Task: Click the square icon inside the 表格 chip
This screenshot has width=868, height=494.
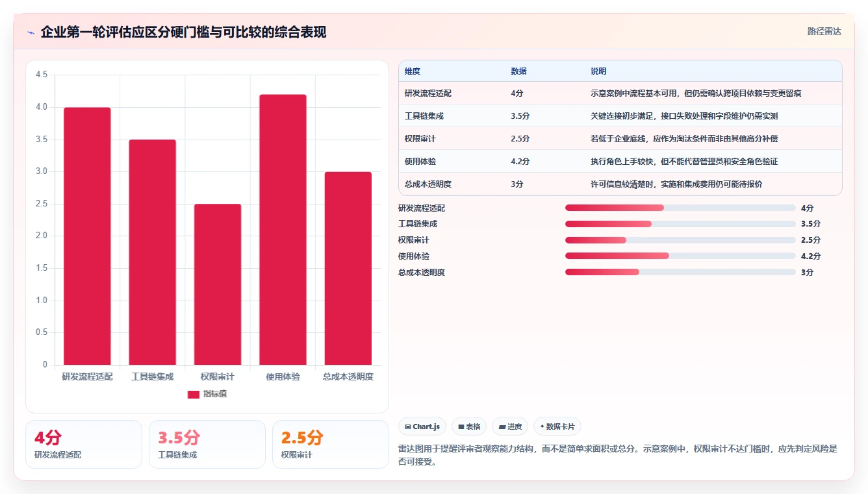Action: point(461,427)
